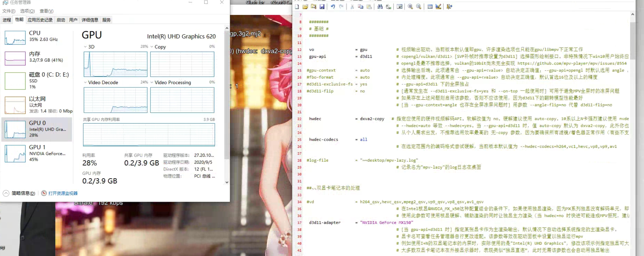This screenshot has height=256, width=644.
Task: Switch to the 进程 tab
Action: 7,20
